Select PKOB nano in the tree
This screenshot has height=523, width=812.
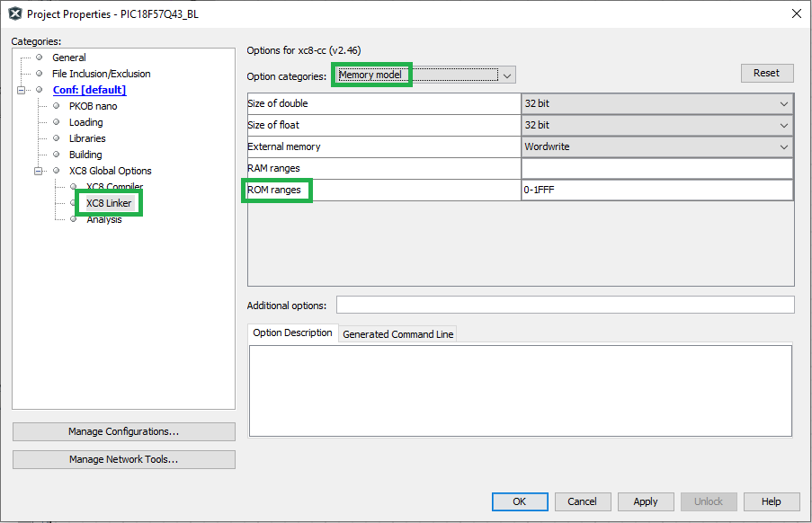(93, 106)
